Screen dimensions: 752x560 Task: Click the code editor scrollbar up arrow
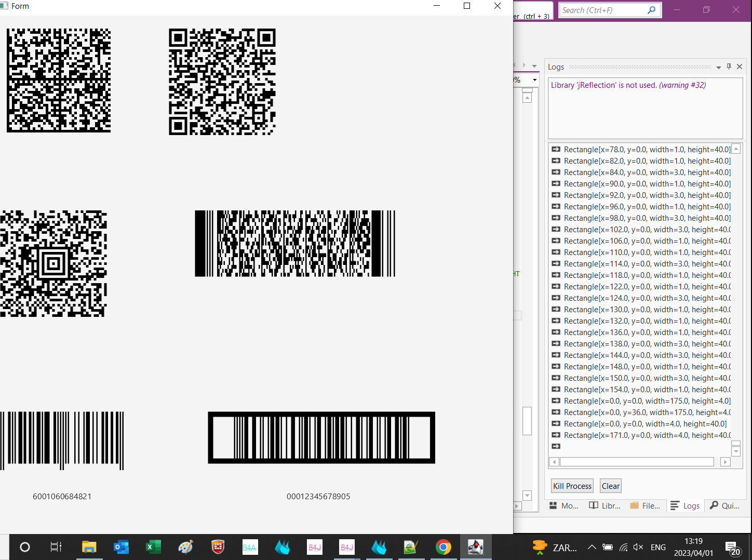527,98
